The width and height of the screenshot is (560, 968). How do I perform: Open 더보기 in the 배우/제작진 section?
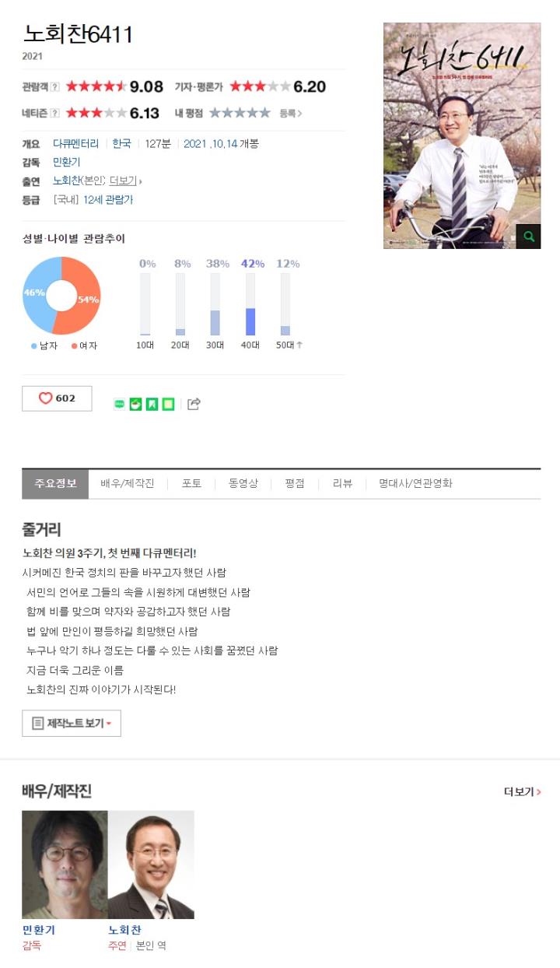pos(522,792)
